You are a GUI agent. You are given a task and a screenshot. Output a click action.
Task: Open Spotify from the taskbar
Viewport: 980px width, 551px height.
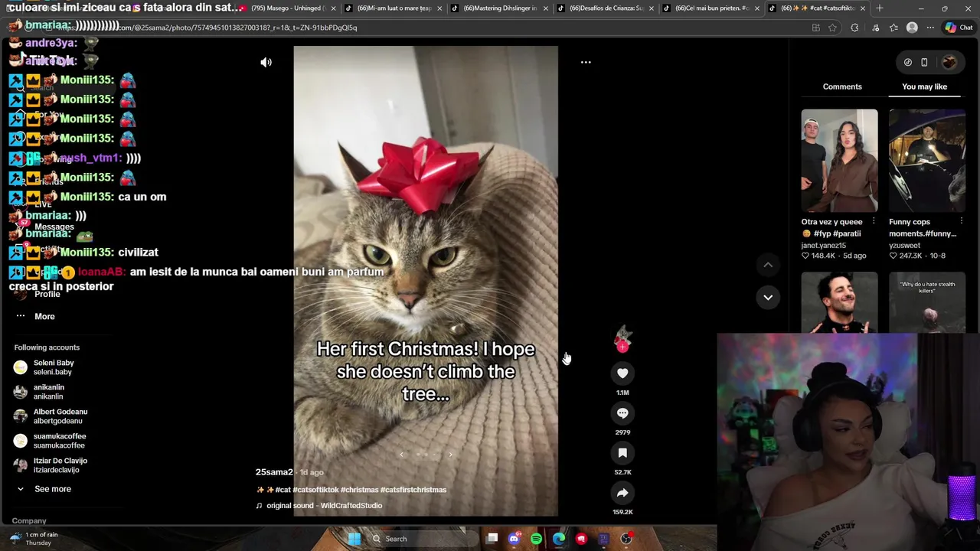(536, 539)
